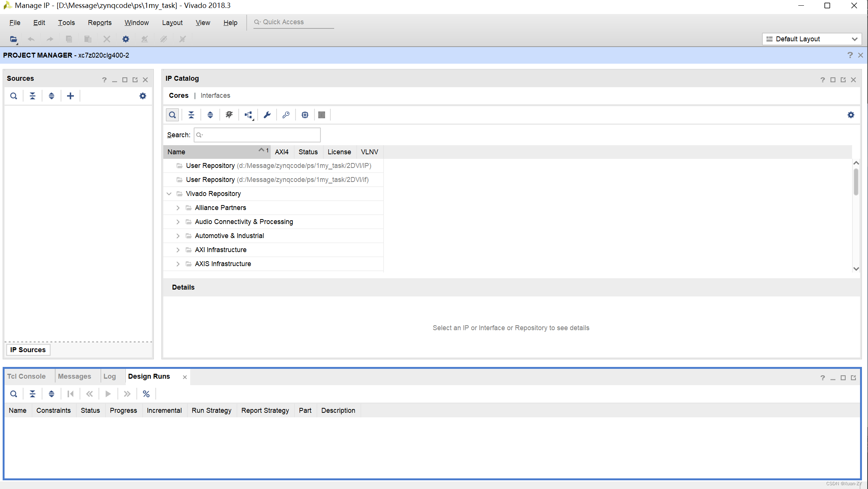Click Group by hierarchy icon in IP Catalog
Screen dimensions: 868x489
tap(249, 115)
